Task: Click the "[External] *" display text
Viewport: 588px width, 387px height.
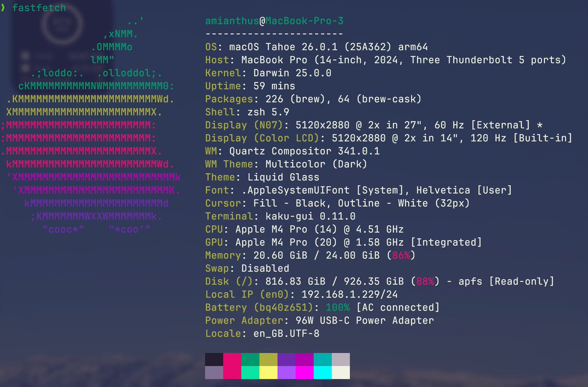Action: (506, 125)
